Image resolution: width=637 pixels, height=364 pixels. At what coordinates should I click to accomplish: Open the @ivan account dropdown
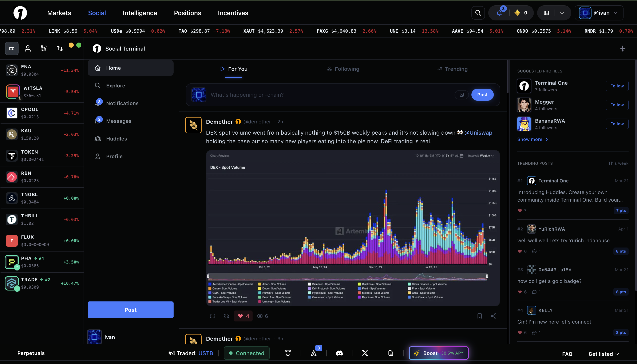(599, 13)
